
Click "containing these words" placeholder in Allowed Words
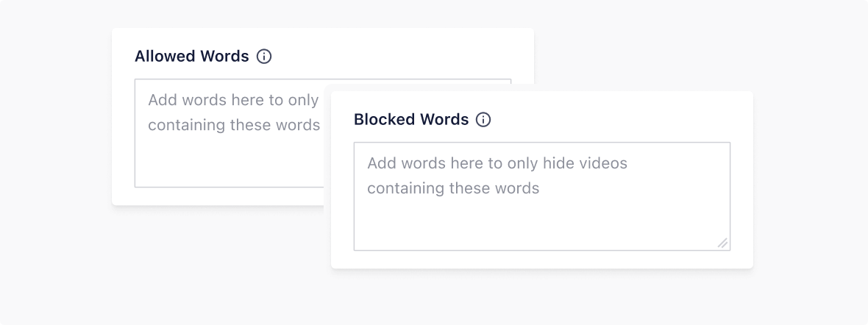click(234, 125)
